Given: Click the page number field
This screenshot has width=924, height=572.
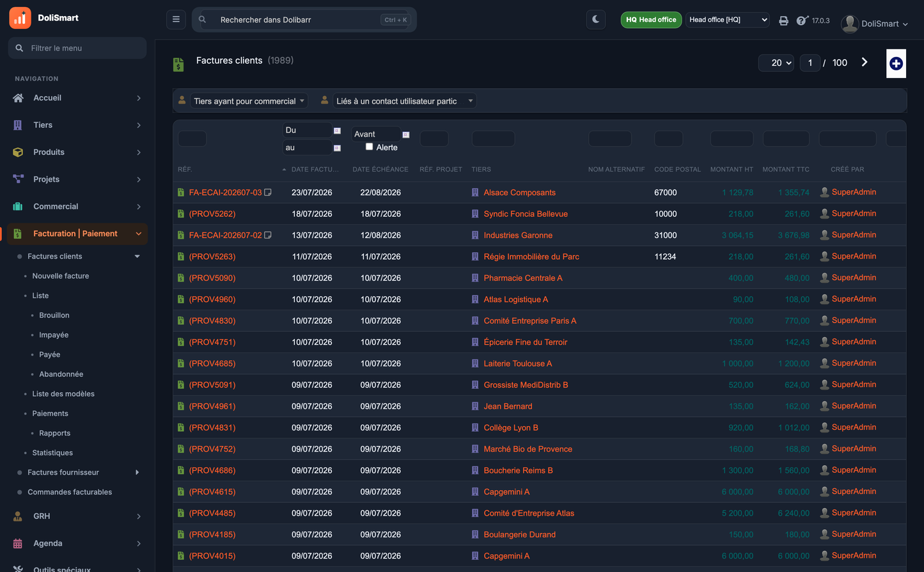Looking at the screenshot, I should (x=810, y=63).
